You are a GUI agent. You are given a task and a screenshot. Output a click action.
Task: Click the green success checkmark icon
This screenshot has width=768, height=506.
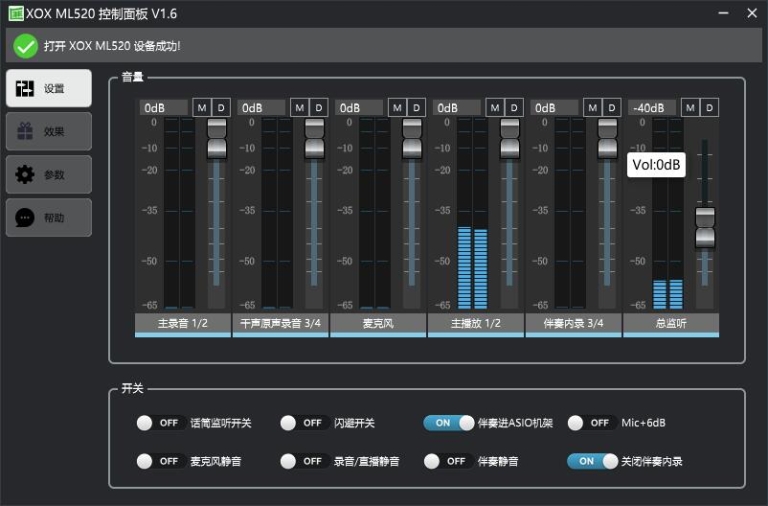[25, 46]
